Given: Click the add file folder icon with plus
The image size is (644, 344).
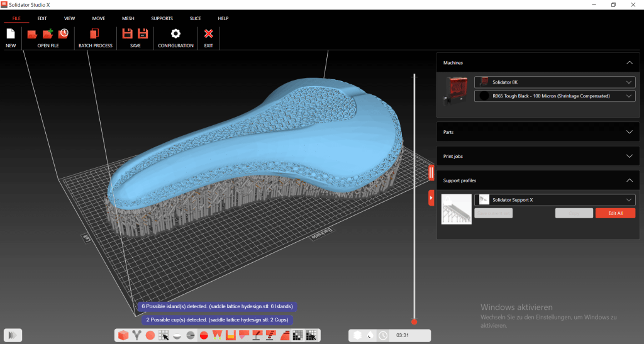Looking at the screenshot, I should click(x=48, y=34).
